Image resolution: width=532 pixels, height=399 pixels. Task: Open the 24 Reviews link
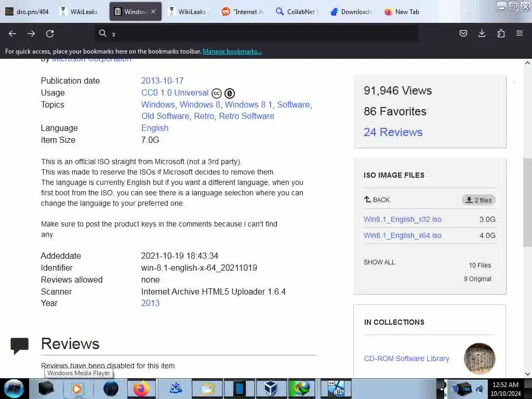(393, 132)
